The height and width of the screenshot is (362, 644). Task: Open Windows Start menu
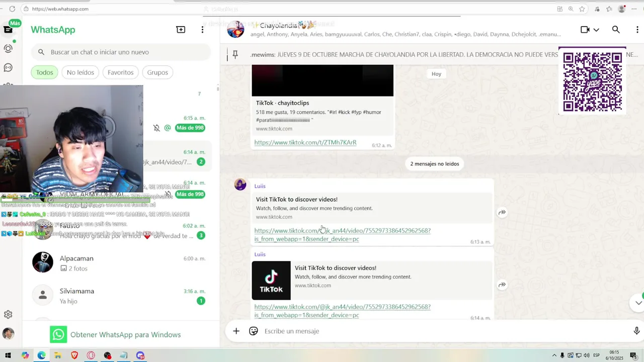(x=8, y=355)
